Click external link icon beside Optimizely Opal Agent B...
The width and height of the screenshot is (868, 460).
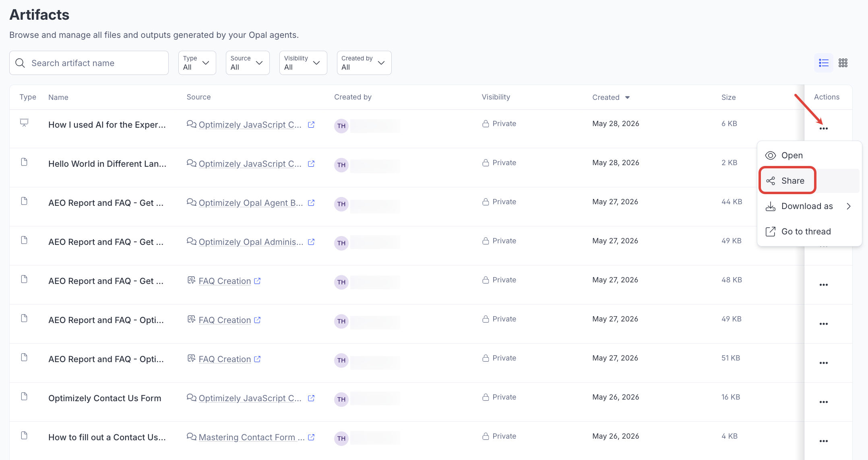coord(311,203)
